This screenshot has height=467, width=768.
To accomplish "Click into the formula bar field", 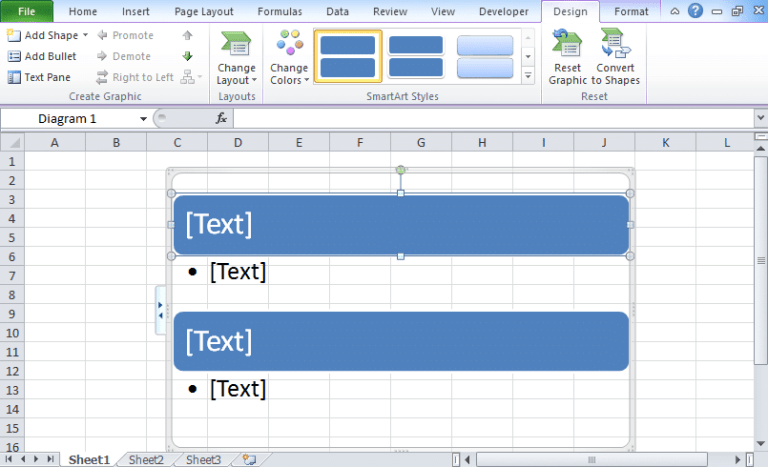I will click(494, 119).
